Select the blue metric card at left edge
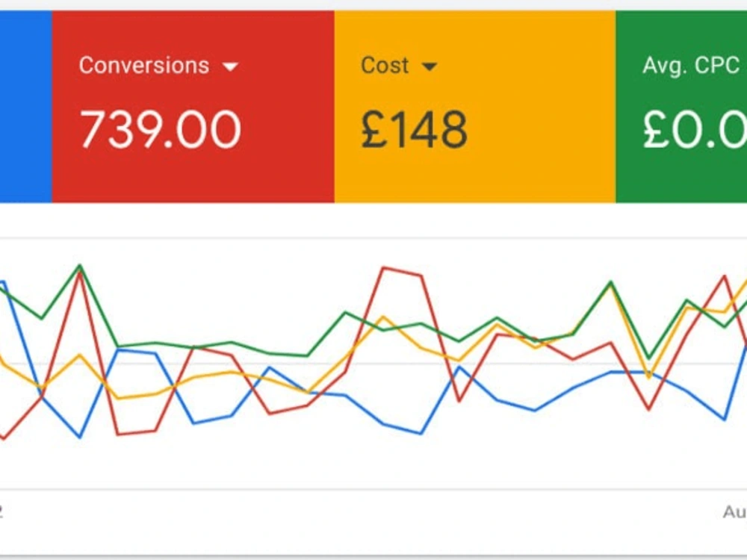Viewport: 747px width, 560px height. point(25,106)
